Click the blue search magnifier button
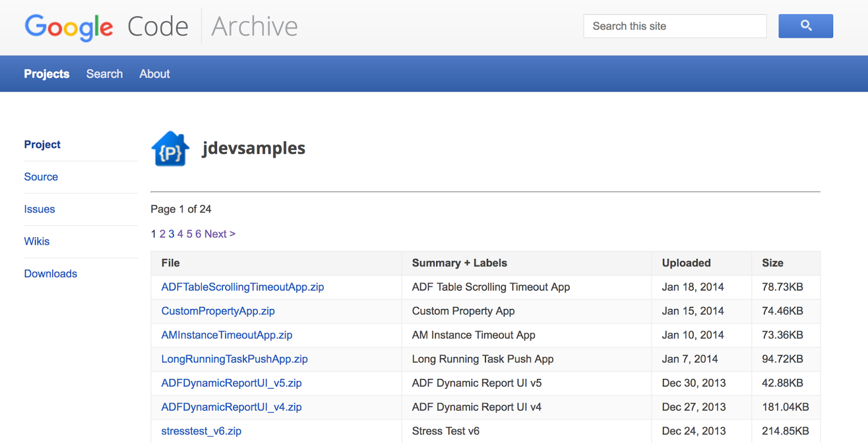Screen dimensions: 868x443 tap(806, 26)
